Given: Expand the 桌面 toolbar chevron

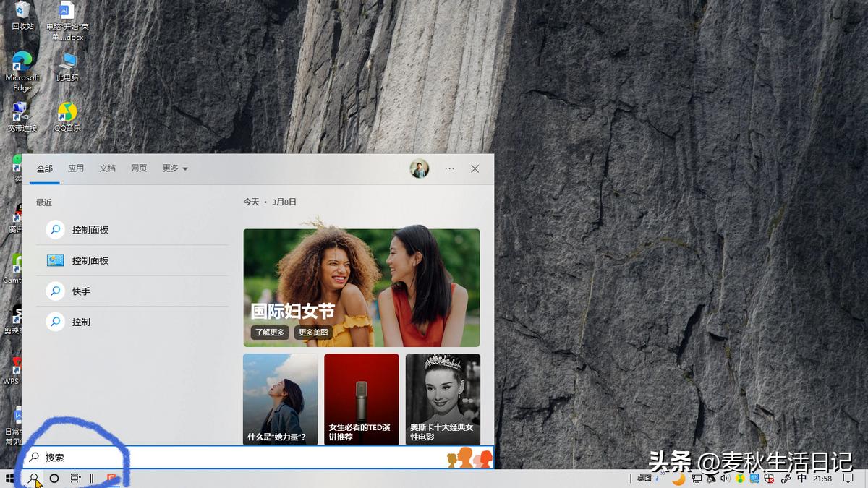Looking at the screenshot, I should coord(662,474).
